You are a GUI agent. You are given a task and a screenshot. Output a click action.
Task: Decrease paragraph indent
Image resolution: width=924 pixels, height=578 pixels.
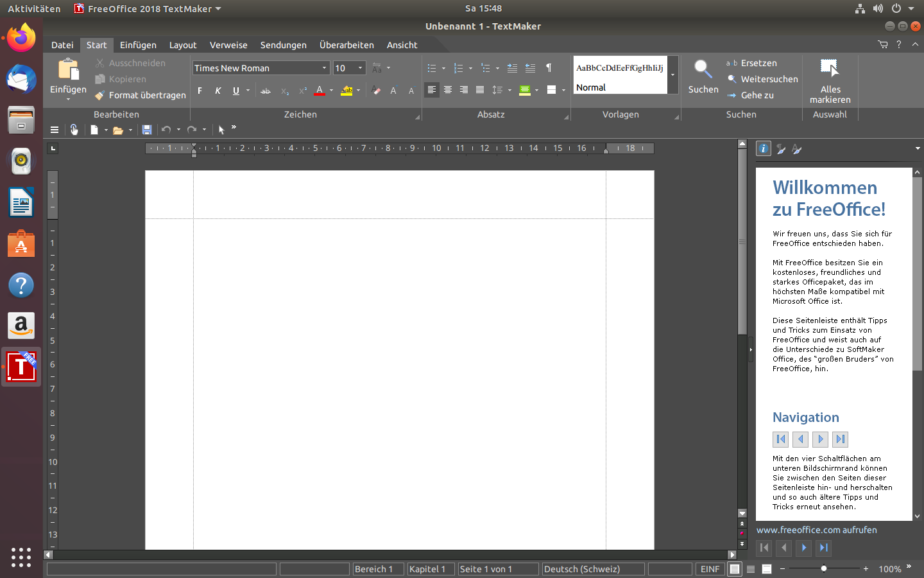(530, 68)
